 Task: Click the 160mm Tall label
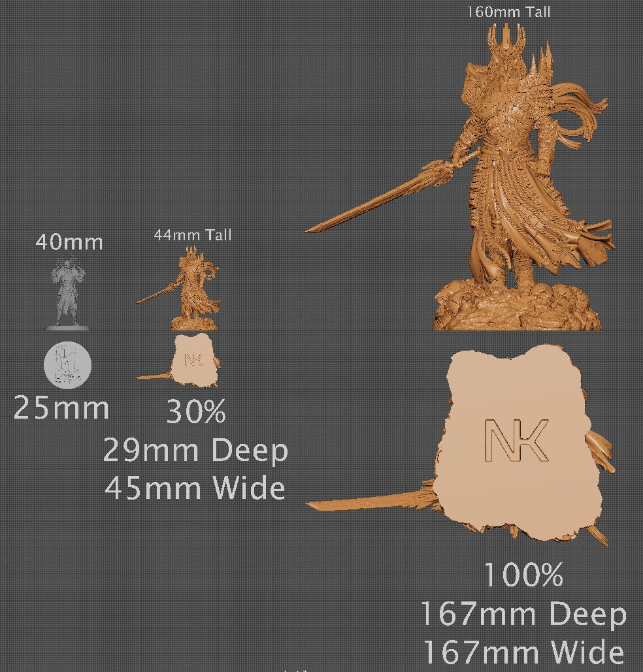point(510,11)
